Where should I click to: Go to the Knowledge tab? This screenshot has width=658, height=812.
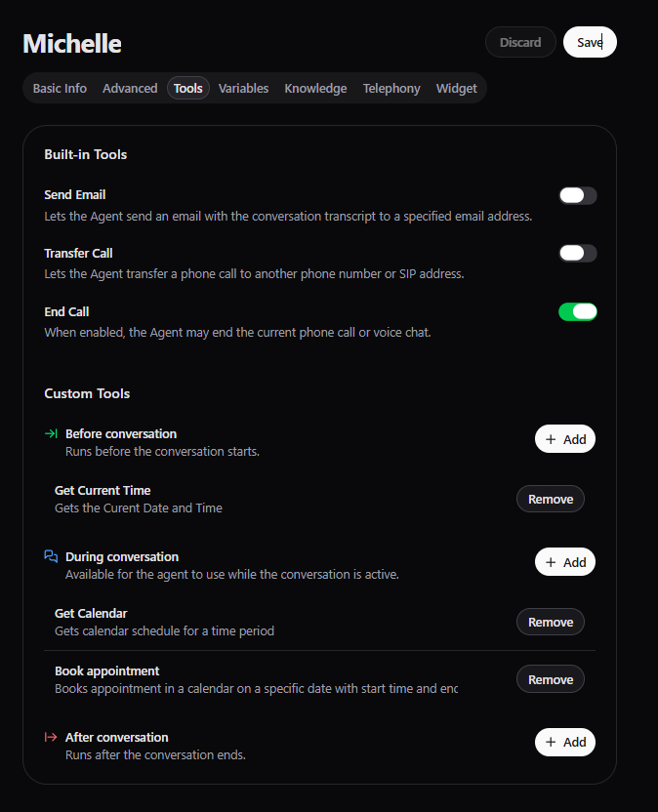(x=315, y=88)
